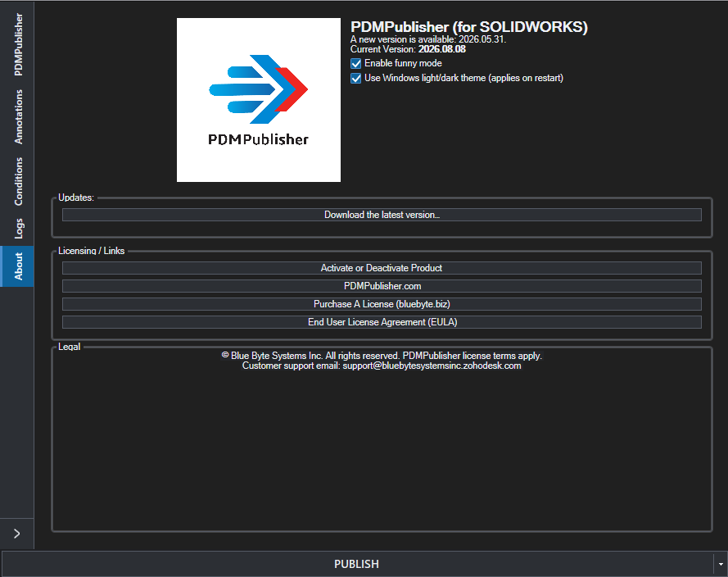
Task: Open the Conditions tab
Action: coord(17,181)
